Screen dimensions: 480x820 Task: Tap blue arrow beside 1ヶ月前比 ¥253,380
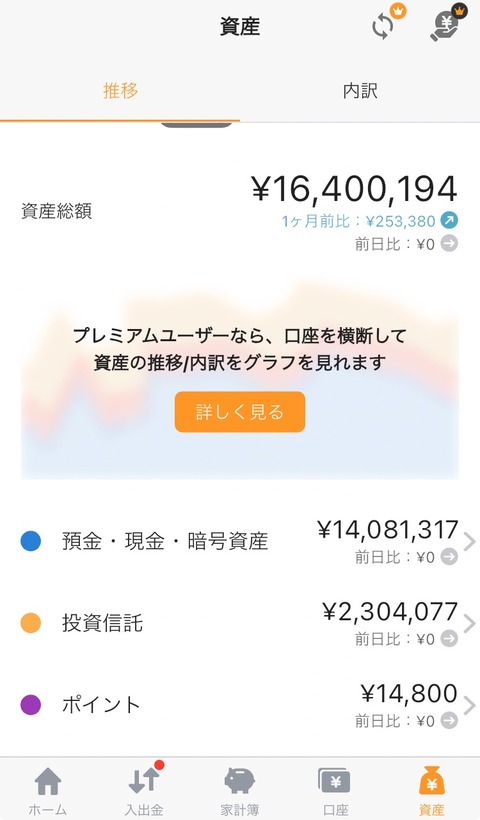[x=449, y=220]
